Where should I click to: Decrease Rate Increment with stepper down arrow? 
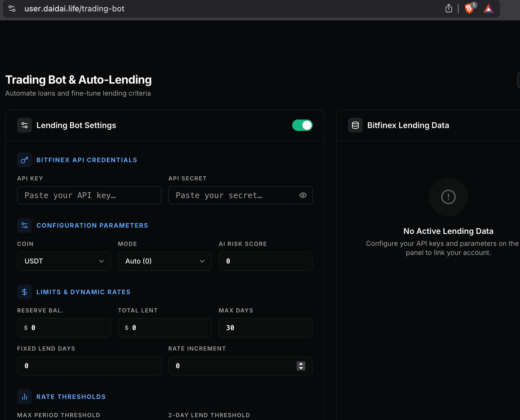(x=301, y=368)
